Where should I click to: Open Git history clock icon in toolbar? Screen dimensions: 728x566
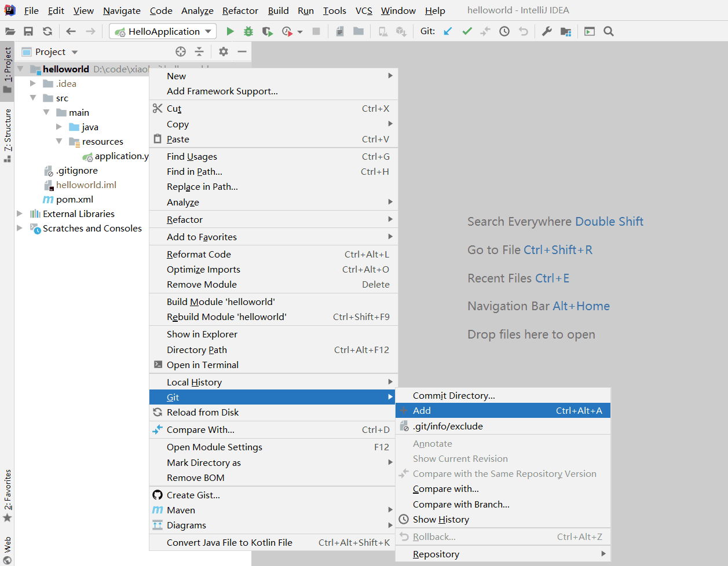(504, 31)
